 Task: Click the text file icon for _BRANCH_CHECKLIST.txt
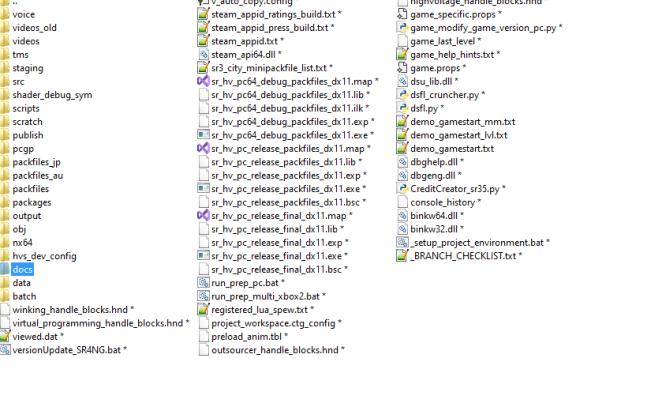pos(402,256)
